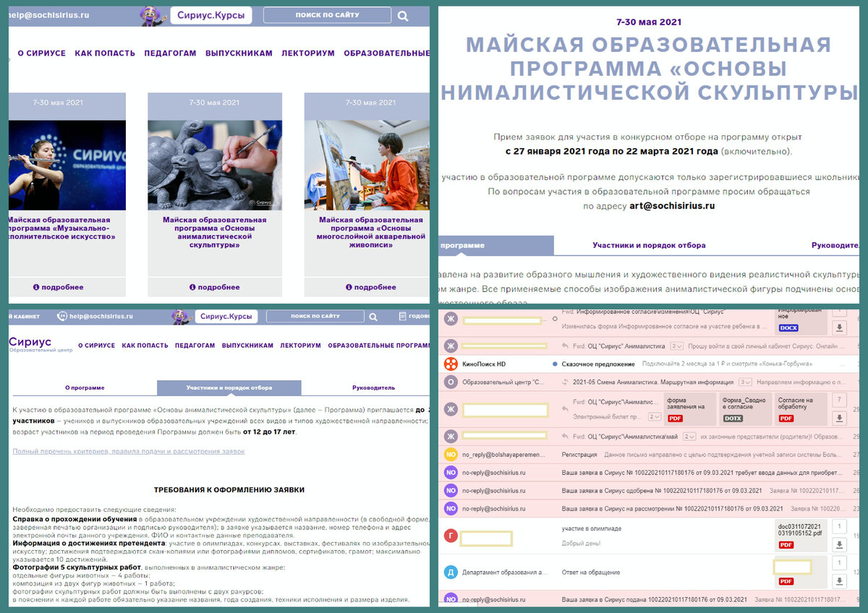The height and width of the screenshot is (613, 868).
Task: Click 'подробнее' under aquarelle painting card
Action: point(367,287)
